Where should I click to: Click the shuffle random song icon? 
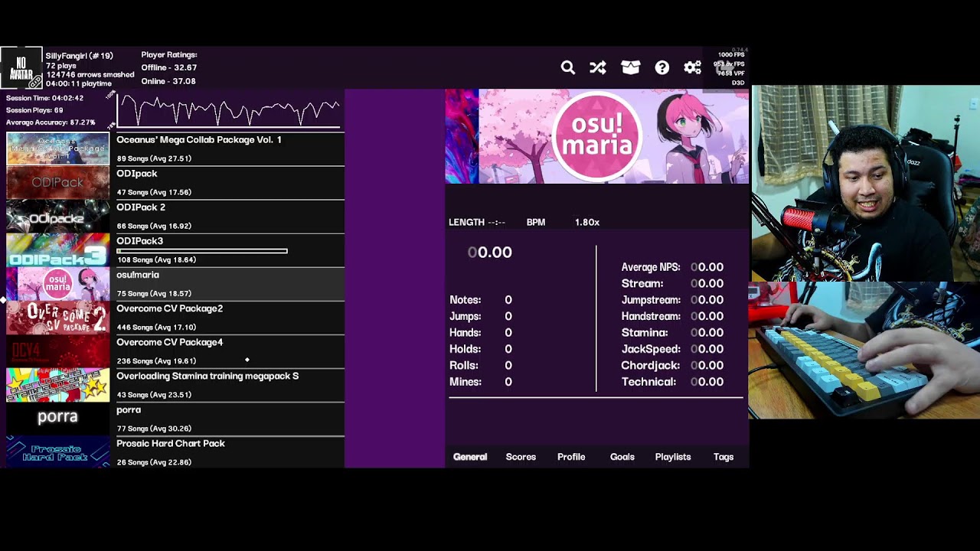(x=598, y=67)
